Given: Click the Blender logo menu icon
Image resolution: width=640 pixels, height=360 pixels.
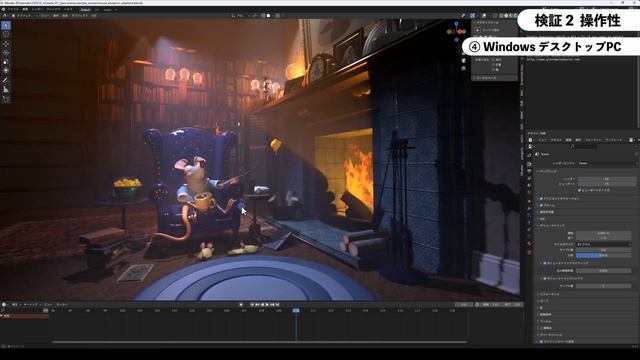Looking at the screenshot, I should (3, 9).
